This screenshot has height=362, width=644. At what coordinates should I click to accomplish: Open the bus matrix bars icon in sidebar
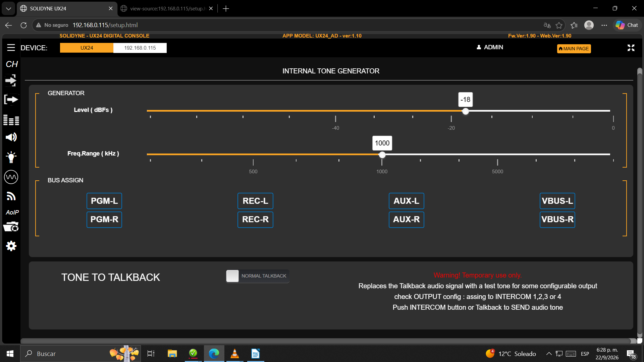(11, 120)
